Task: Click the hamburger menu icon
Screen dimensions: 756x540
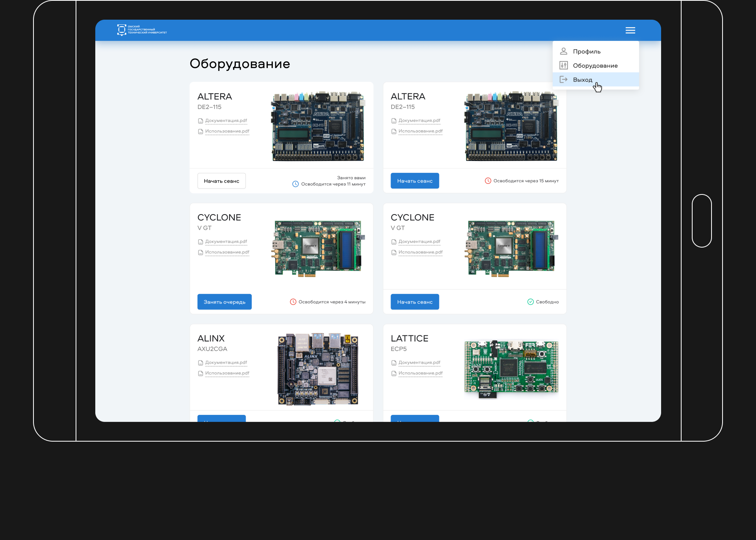Action: [x=630, y=30]
